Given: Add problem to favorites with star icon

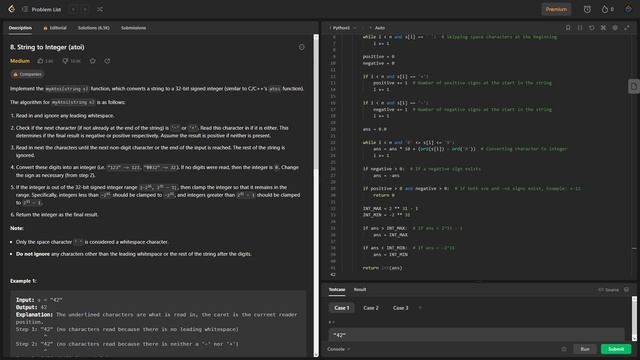Looking at the screenshot, I should (93, 61).
